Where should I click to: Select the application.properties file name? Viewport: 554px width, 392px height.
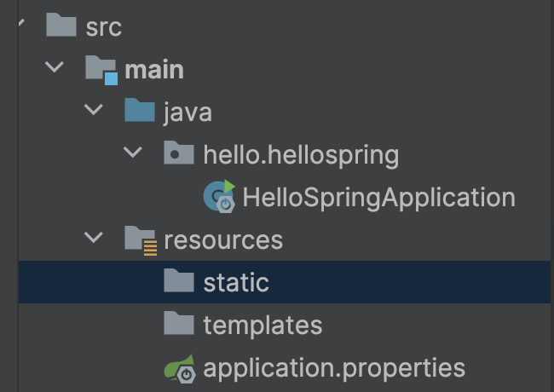[x=334, y=367]
